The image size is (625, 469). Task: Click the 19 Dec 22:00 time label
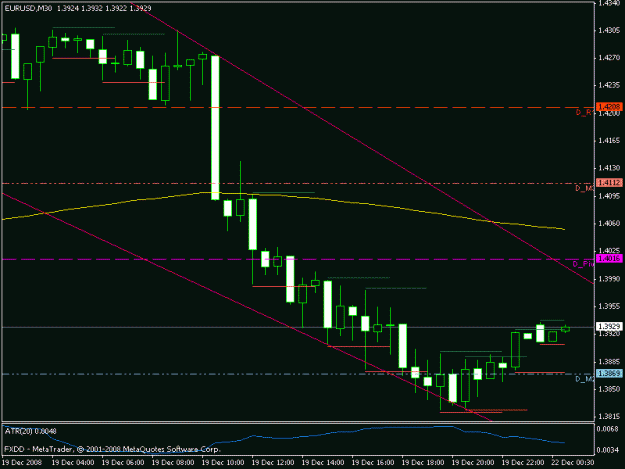click(523, 463)
